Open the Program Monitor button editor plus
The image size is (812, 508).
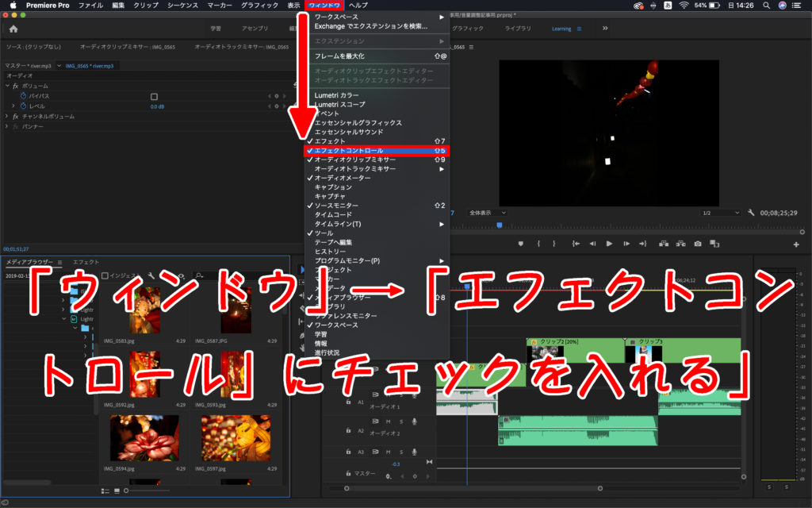coord(796,244)
